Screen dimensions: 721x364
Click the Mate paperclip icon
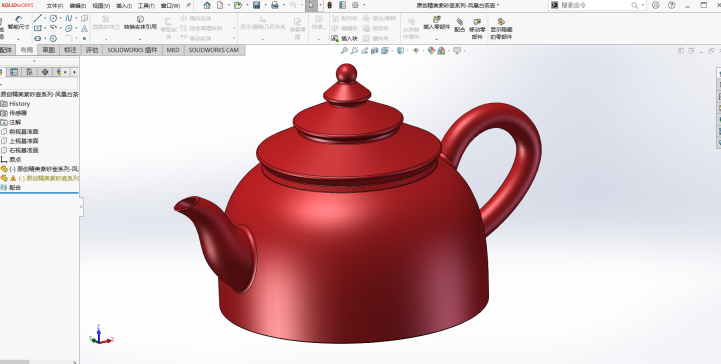[459, 25]
